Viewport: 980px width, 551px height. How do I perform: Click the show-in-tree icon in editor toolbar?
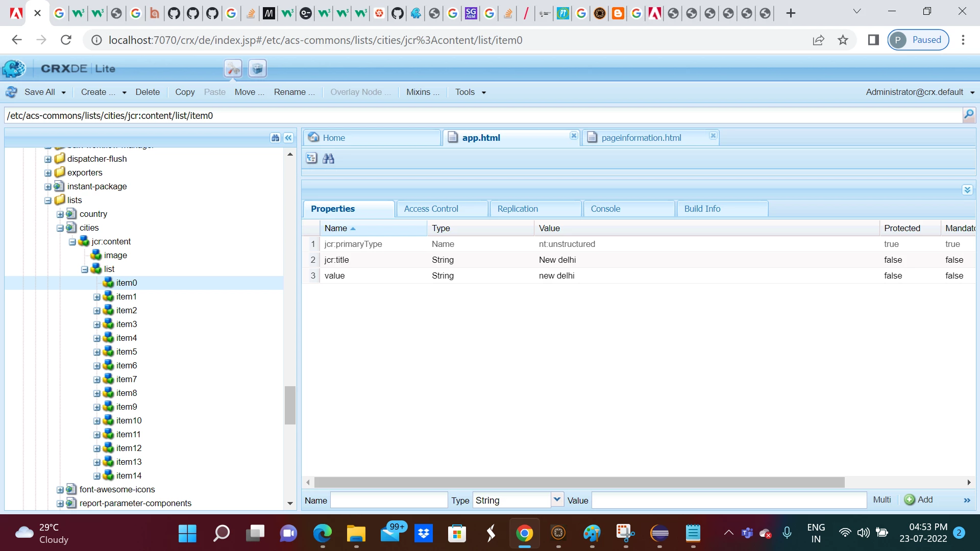pyautogui.click(x=311, y=159)
